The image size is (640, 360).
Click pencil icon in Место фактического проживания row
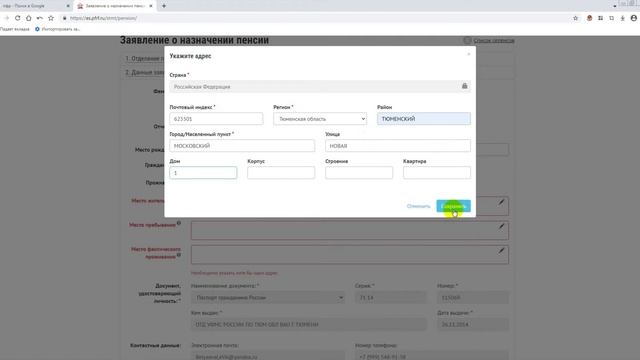pos(501,251)
